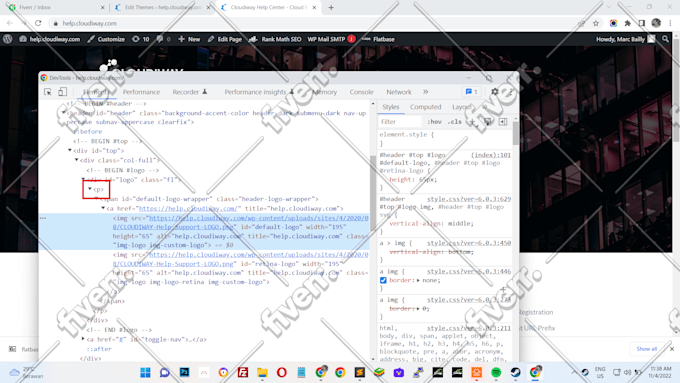Switch to the Computed tab
This screenshot has height=383, width=680.
(425, 107)
